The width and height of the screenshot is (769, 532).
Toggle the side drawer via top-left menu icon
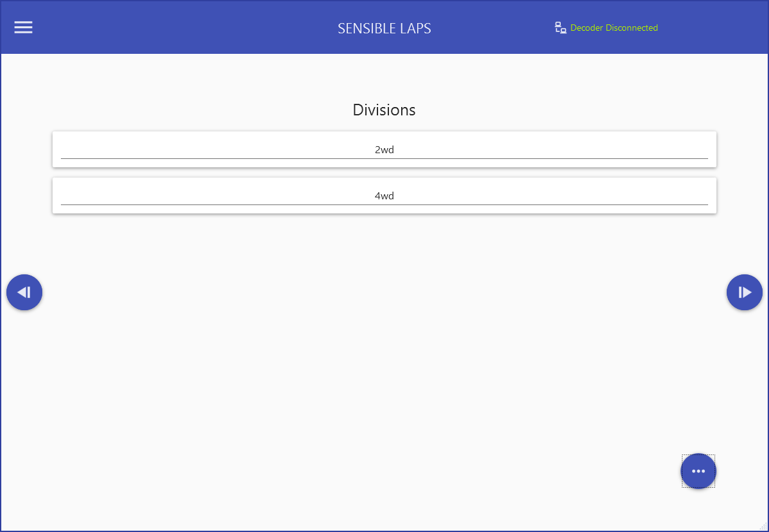(x=24, y=28)
